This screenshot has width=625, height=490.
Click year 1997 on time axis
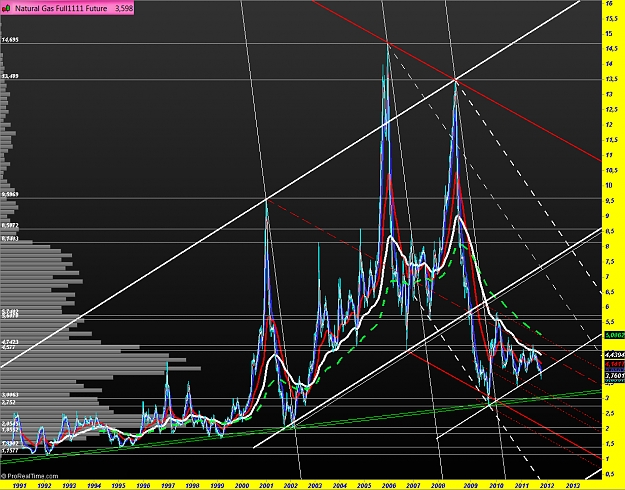(168, 486)
